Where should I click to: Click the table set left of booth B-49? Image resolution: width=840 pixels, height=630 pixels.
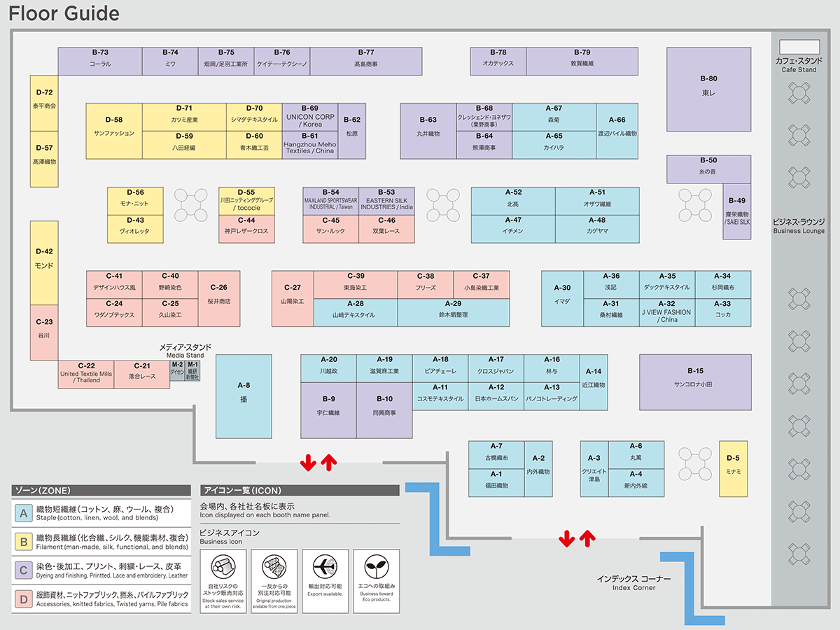coord(694,205)
